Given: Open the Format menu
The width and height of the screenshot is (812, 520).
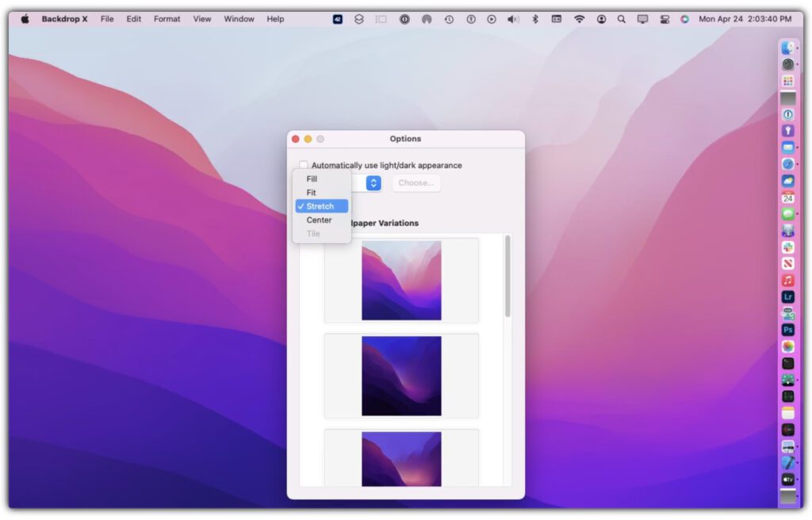Looking at the screenshot, I should pyautogui.click(x=167, y=19).
